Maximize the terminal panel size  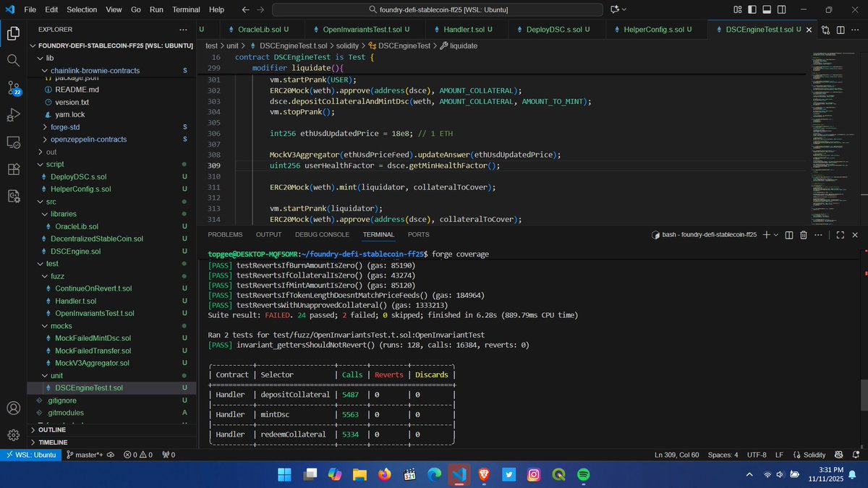841,235
